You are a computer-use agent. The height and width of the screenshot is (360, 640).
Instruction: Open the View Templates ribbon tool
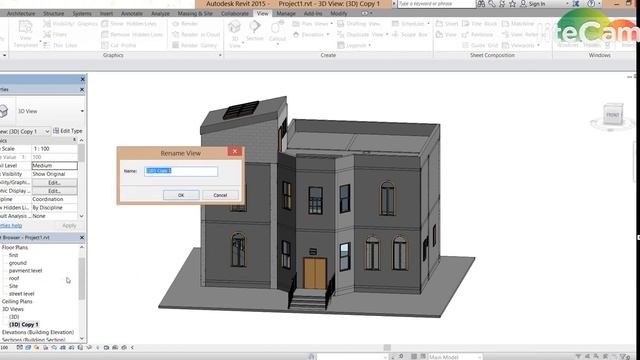point(25,34)
